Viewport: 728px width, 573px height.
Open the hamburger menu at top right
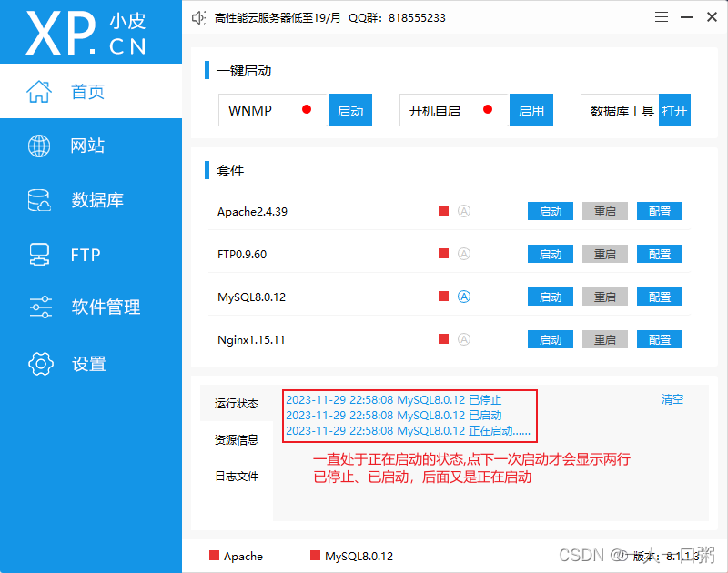(x=661, y=16)
